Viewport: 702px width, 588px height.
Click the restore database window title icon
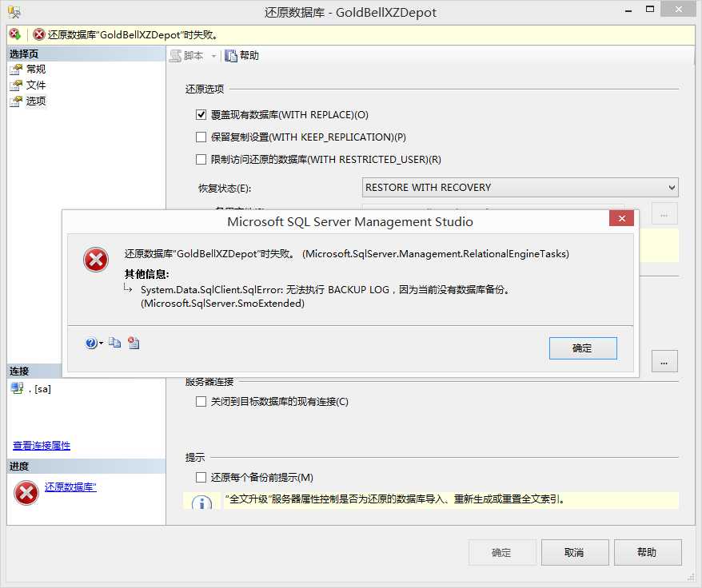pyautogui.click(x=14, y=13)
